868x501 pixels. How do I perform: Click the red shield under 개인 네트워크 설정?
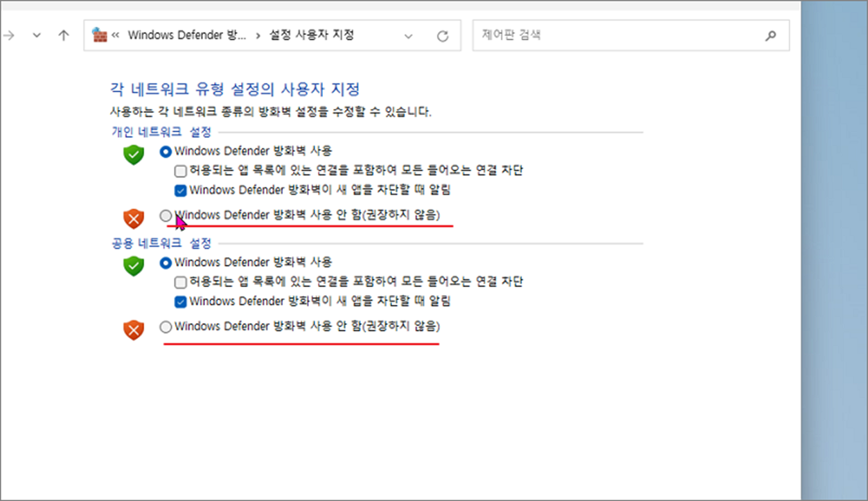pyautogui.click(x=134, y=219)
